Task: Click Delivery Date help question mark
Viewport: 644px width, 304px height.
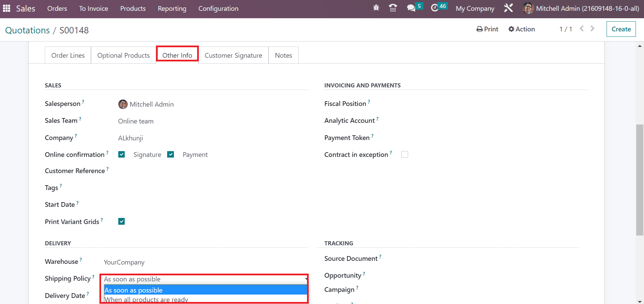Action: pos(88,294)
